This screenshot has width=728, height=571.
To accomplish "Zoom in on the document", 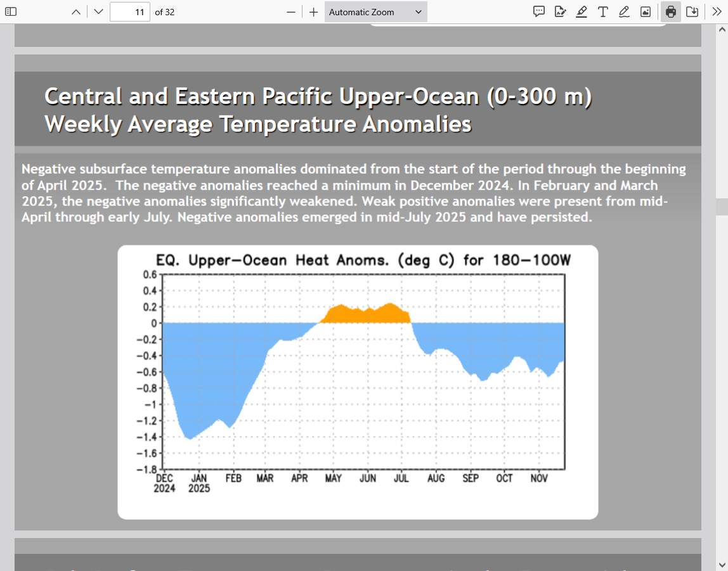I will click(313, 12).
